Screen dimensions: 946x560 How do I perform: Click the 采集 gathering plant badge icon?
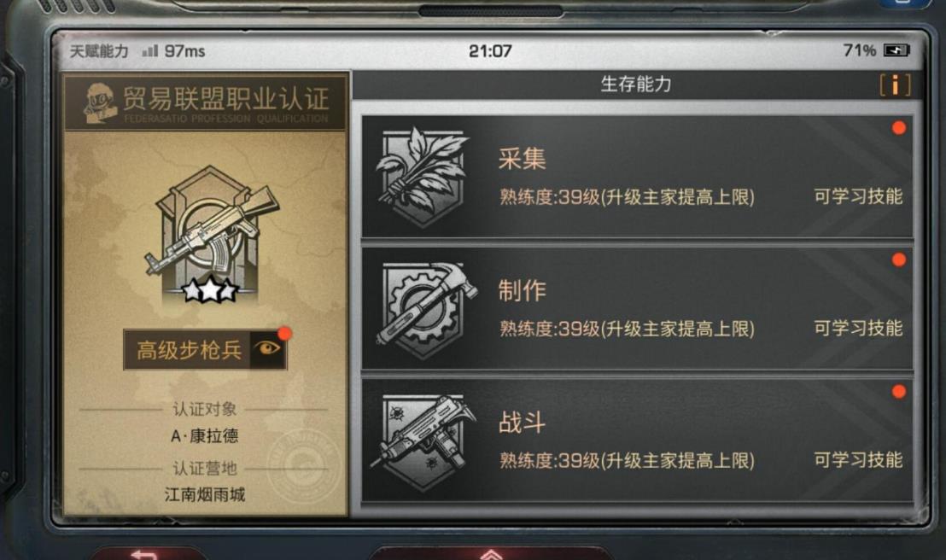click(x=423, y=177)
